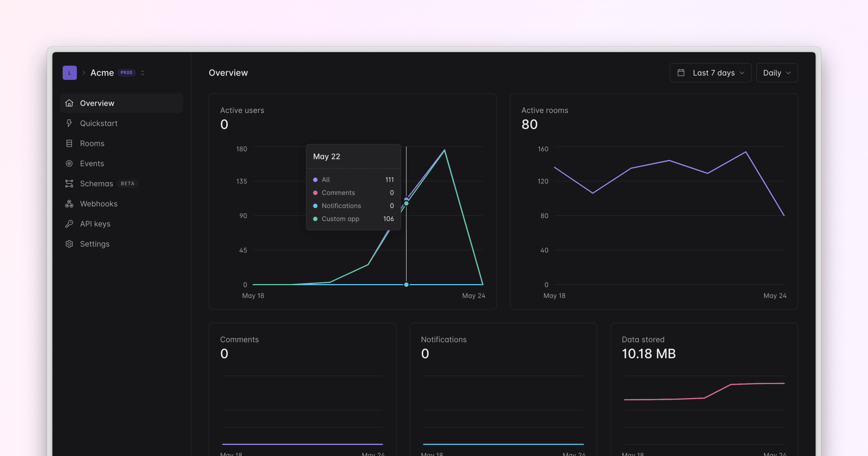Open Quickstart via the lightning bolt icon

click(69, 123)
